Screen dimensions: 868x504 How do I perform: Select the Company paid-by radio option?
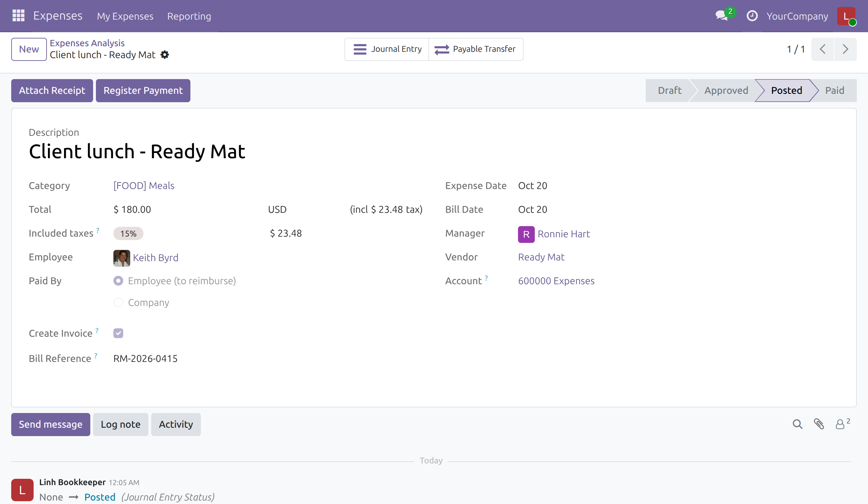click(x=118, y=302)
